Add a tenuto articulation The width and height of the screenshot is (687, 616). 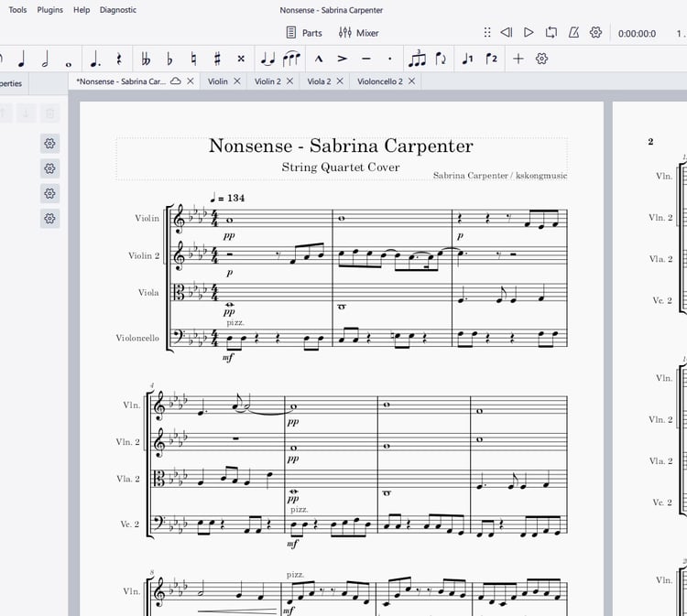pyautogui.click(x=366, y=59)
